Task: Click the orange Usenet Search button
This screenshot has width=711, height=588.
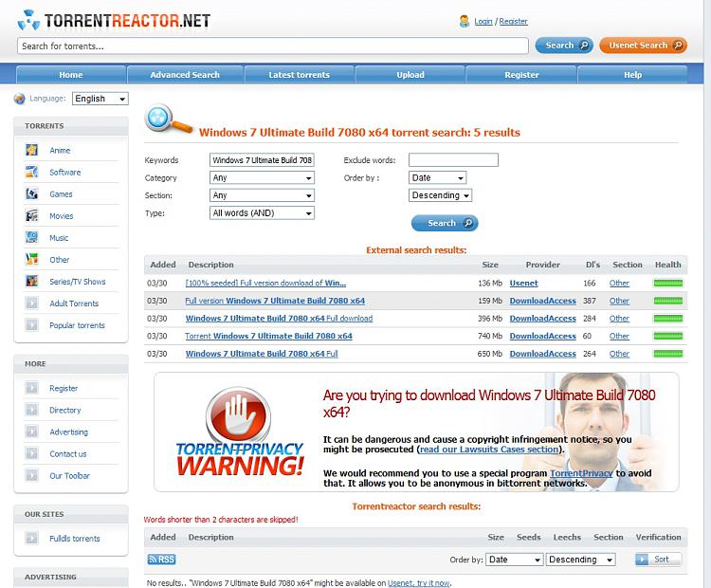Action: coord(643,46)
